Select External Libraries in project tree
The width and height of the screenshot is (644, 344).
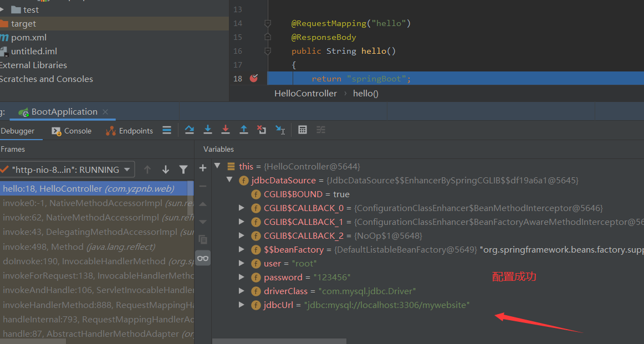(33, 65)
